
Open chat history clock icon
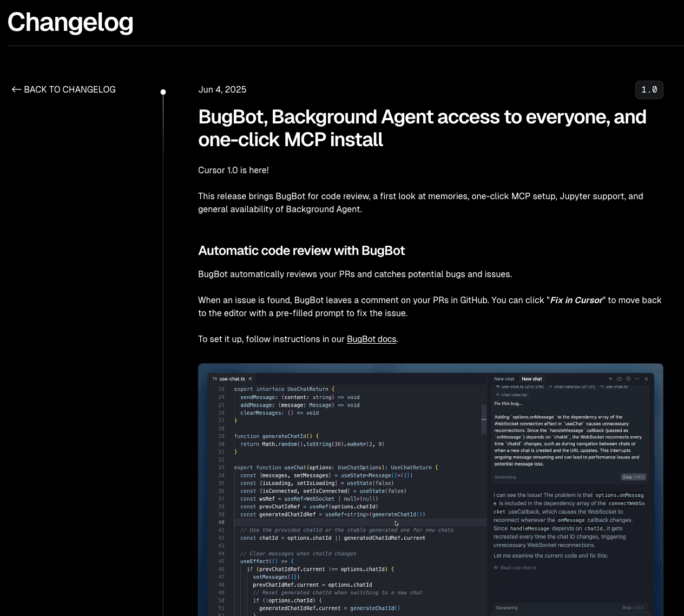click(x=628, y=379)
